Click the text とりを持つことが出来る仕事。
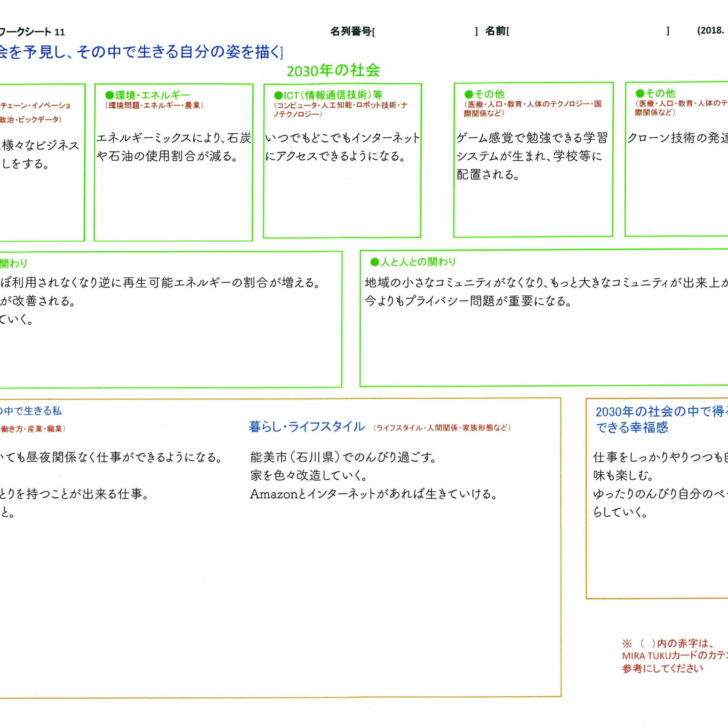The width and height of the screenshot is (728, 728). pos(75,494)
